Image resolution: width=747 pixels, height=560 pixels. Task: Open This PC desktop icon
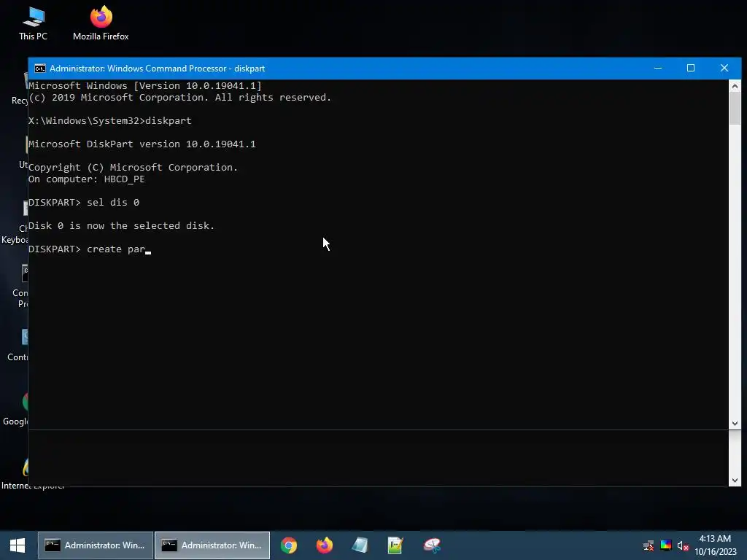pyautogui.click(x=33, y=24)
